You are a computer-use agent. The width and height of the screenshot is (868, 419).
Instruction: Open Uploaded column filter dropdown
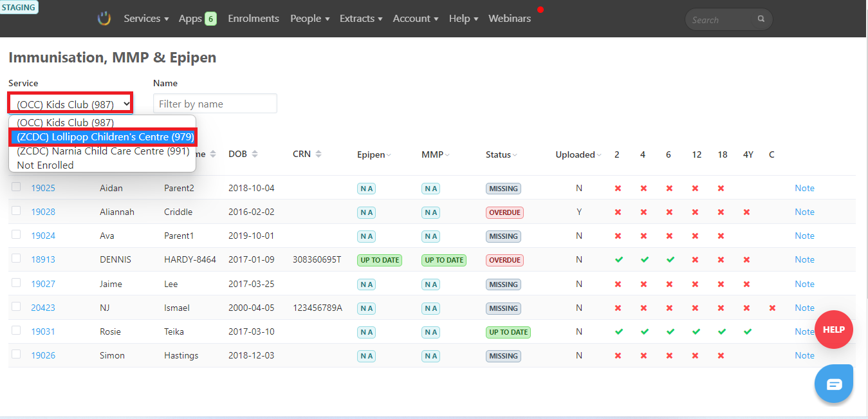pyautogui.click(x=578, y=154)
